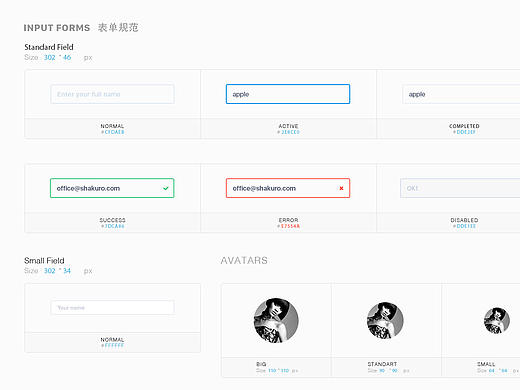Screen dimensions: 520x390
Task: Click the red hex code under ERROR
Action: point(288,226)
